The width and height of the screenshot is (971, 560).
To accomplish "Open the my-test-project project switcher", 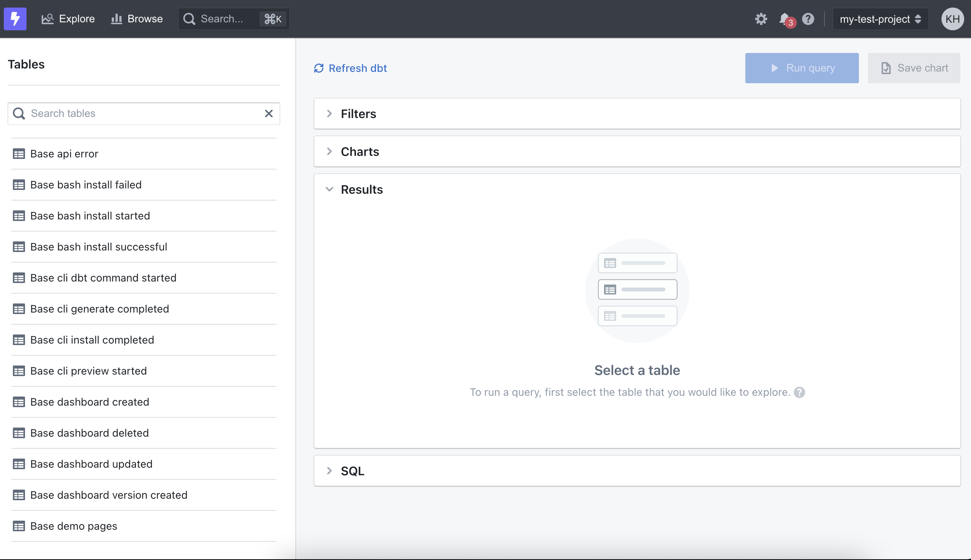I will click(880, 19).
